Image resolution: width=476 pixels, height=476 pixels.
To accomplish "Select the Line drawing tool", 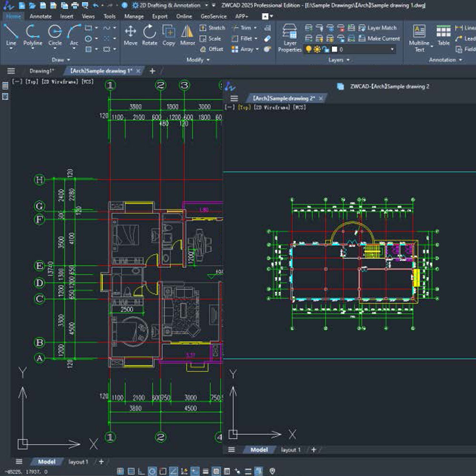I will click(x=11, y=36).
